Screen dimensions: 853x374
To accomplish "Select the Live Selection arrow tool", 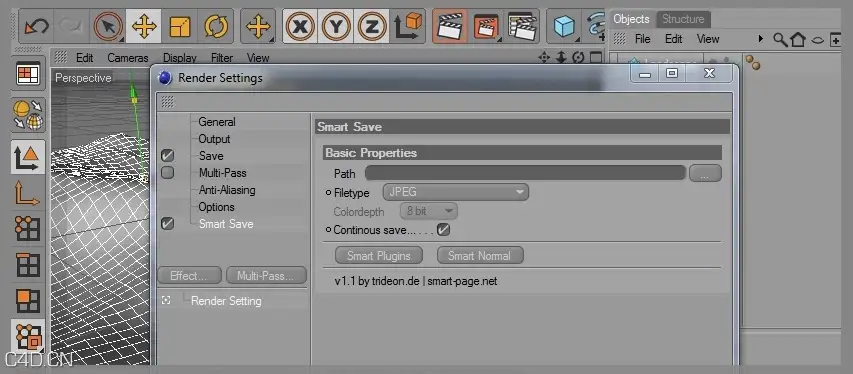I will pos(108,26).
